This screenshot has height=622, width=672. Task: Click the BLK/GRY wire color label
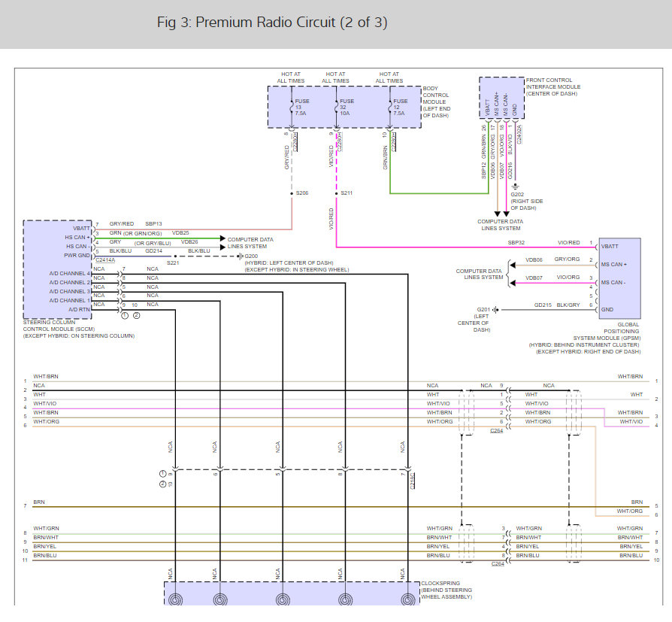(568, 305)
